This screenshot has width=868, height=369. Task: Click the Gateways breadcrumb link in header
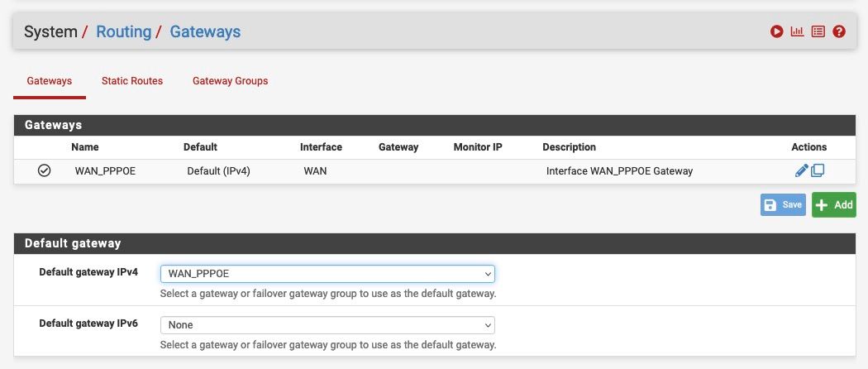pyautogui.click(x=205, y=32)
